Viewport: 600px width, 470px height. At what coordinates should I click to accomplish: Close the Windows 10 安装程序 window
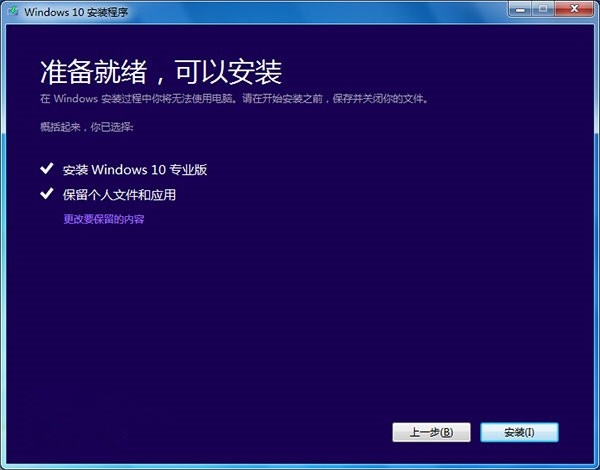tap(574, 9)
